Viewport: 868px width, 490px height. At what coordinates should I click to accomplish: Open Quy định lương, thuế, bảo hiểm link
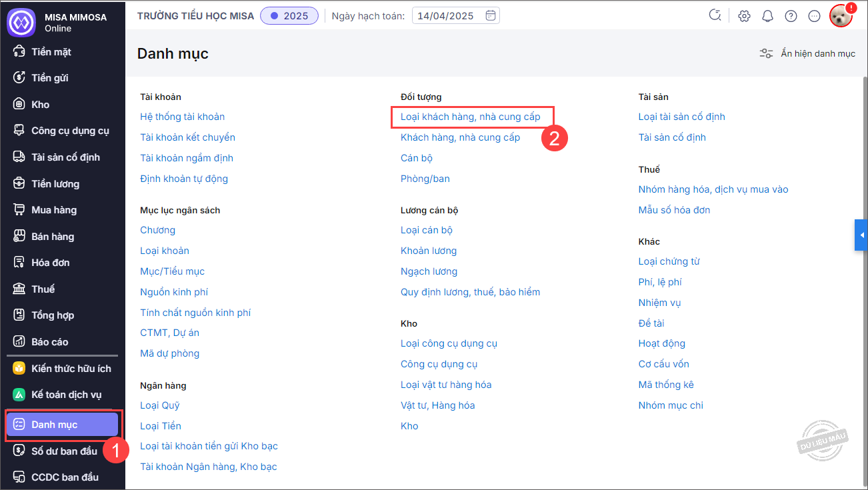coord(471,292)
